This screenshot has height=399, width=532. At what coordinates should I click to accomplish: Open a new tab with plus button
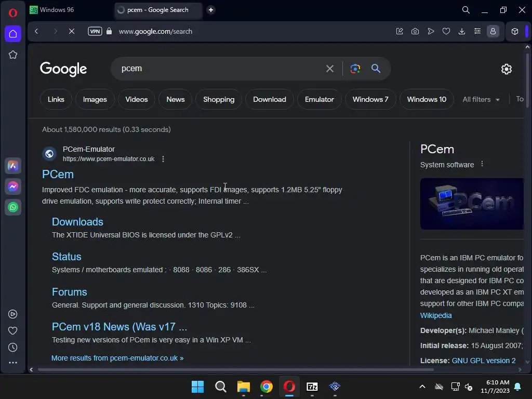(211, 10)
